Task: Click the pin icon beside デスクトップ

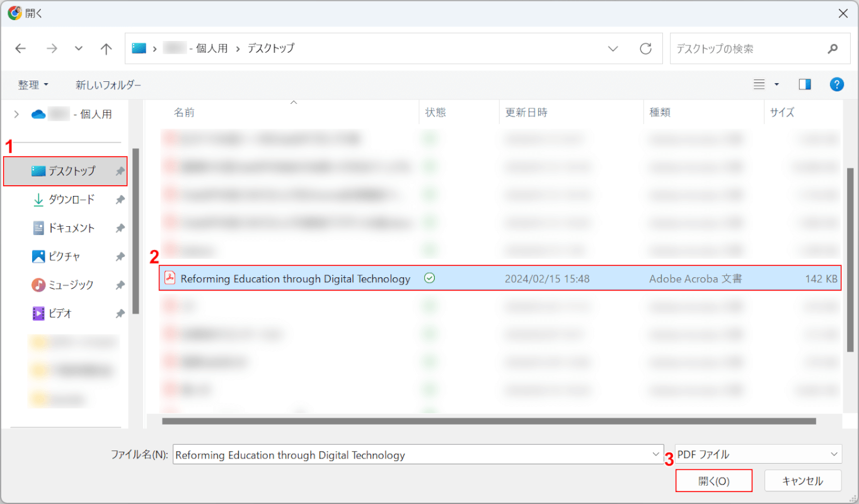Action: 120,171
